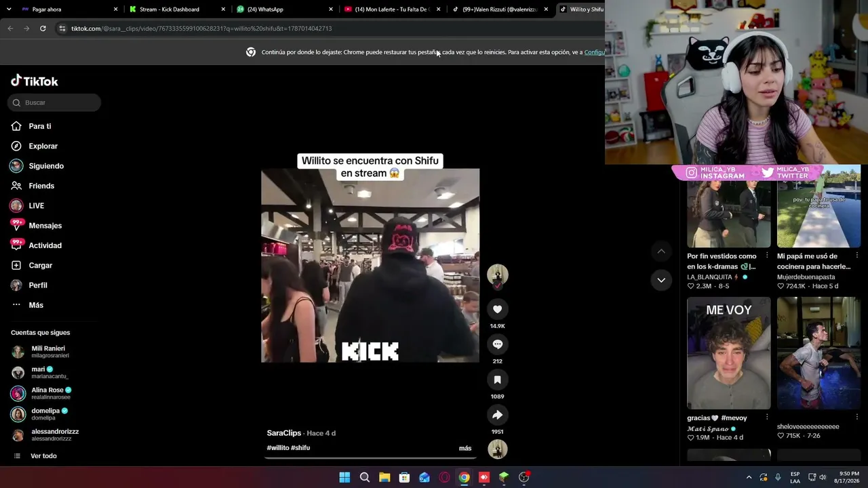Open TikTok home via the TikTok logo
This screenshot has width=868, height=488.
click(35, 81)
